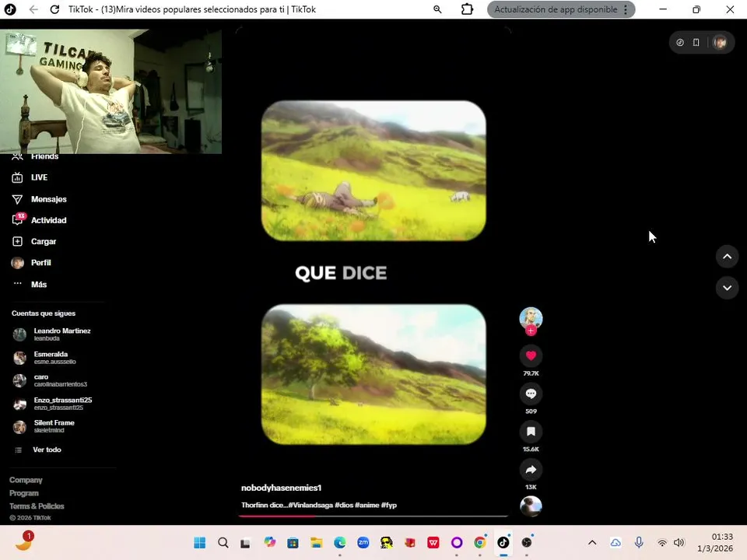The height and width of the screenshot is (560, 747).
Task: Open the zoom magnifier in title bar
Action: [437, 9]
